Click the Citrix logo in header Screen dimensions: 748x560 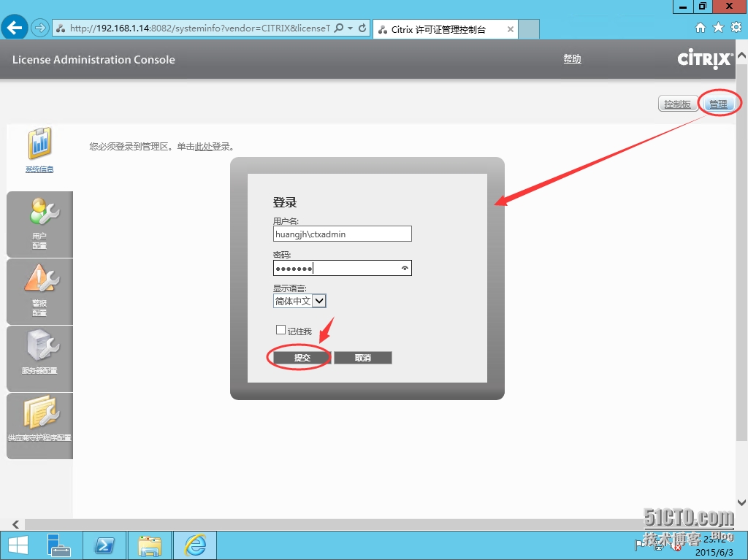[705, 59]
